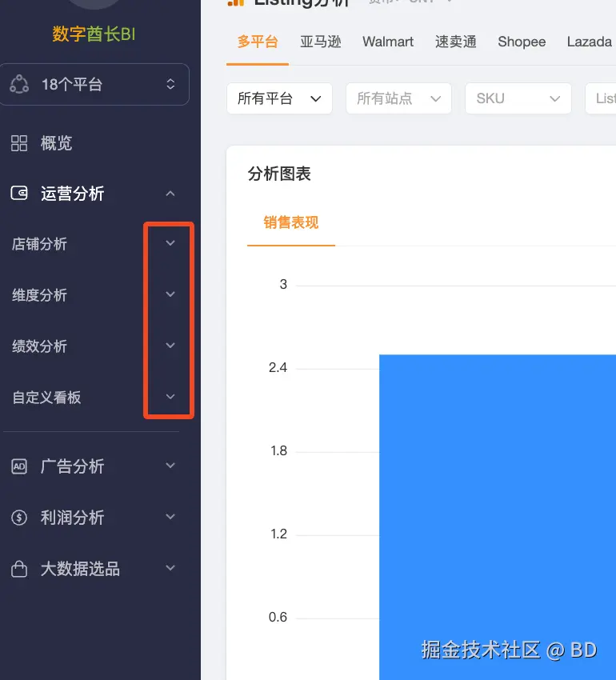Open the 维度分析 submenu item
The image size is (616, 680).
point(39,295)
